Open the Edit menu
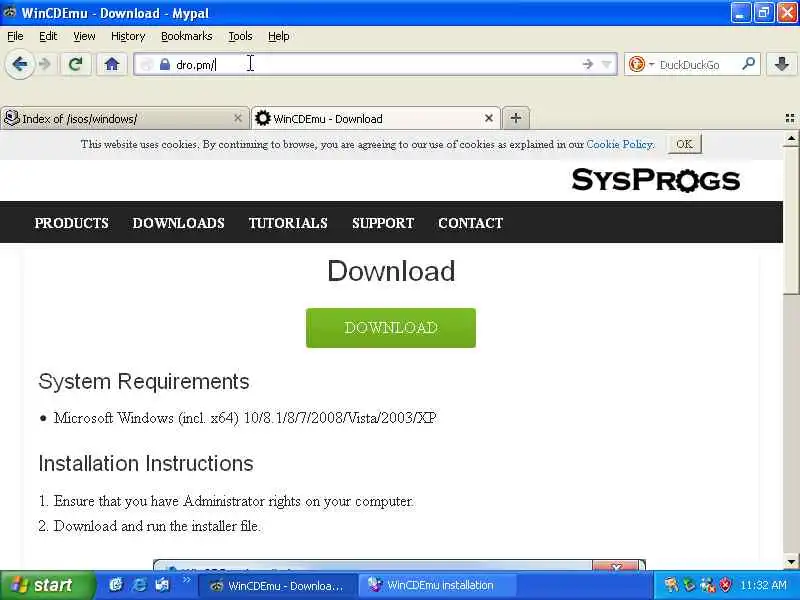The height and width of the screenshot is (600, 800). (48, 36)
